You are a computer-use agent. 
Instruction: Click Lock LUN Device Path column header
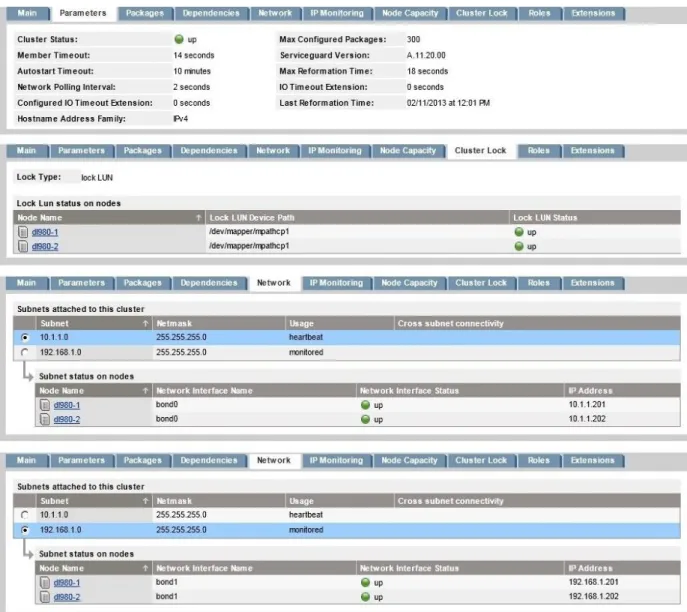pyautogui.click(x=357, y=218)
